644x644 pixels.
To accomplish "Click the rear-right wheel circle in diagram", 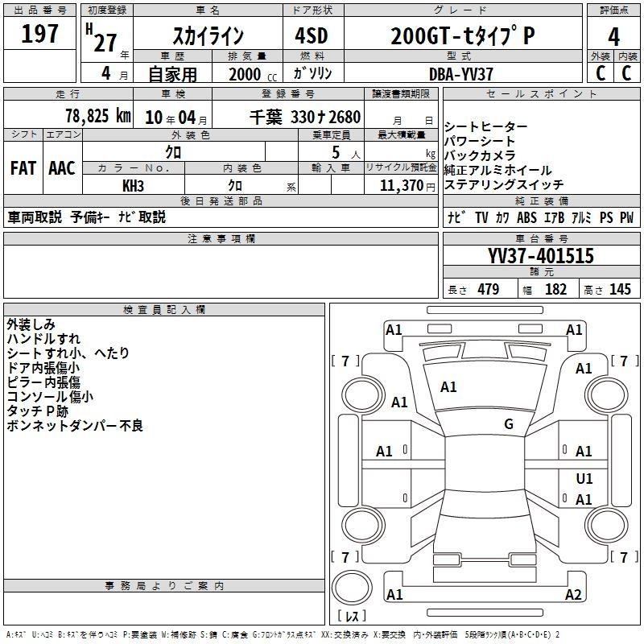I will click(x=606, y=525).
